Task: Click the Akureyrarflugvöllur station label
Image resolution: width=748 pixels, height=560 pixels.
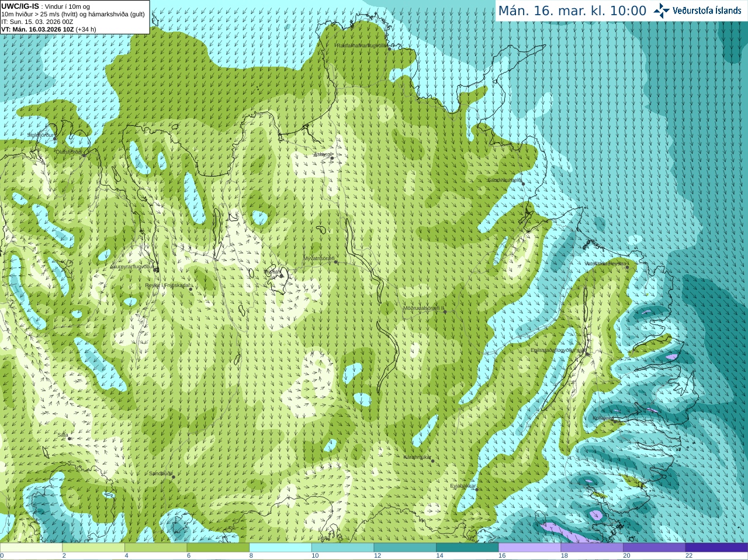Action: 132,267
